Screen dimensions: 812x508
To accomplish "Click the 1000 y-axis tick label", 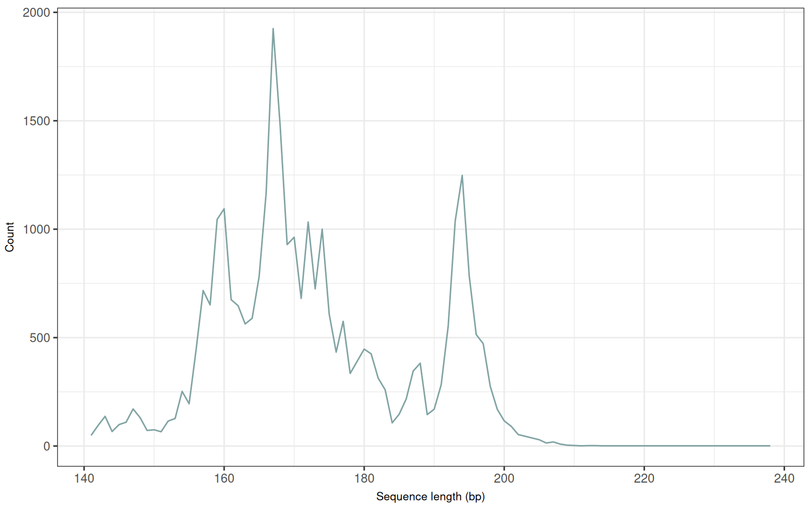I will click(36, 229).
